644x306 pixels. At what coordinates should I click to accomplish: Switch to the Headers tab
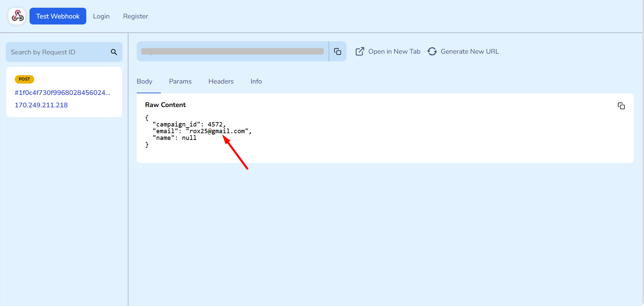(221, 81)
